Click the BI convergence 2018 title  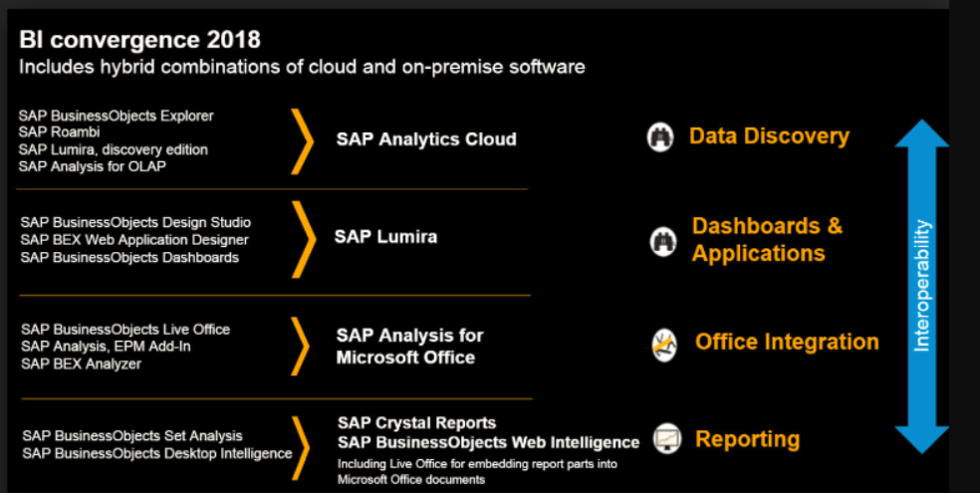140,40
